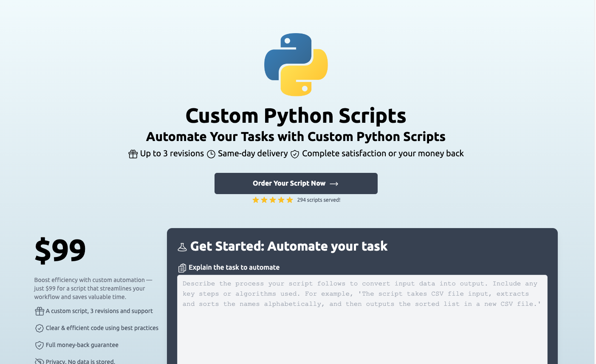Click the Python logo image
Image resolution: width=596 pixels, height=364 pixels.
tap(296, 65)
